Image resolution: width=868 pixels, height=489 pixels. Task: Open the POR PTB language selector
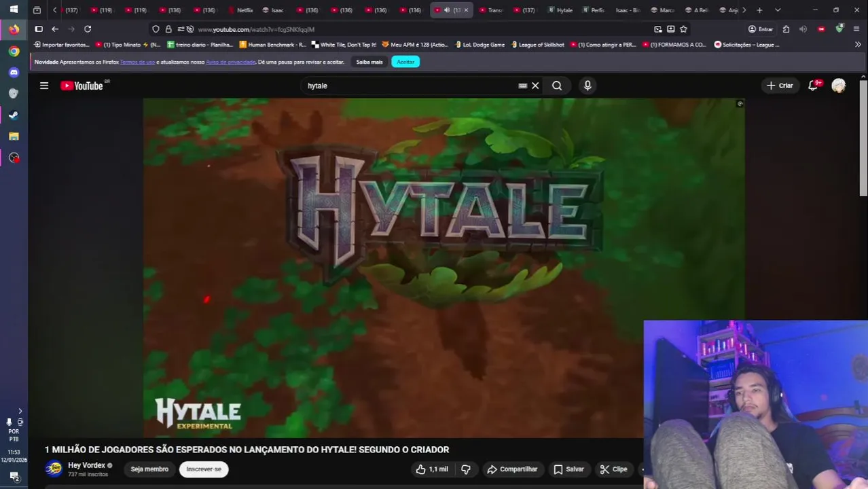pos(14,435)
